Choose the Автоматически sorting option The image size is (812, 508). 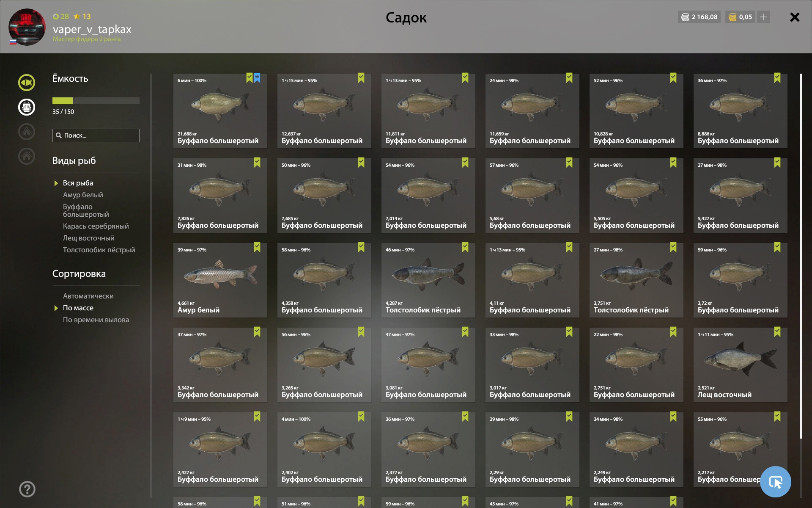(x=88, y=296)
